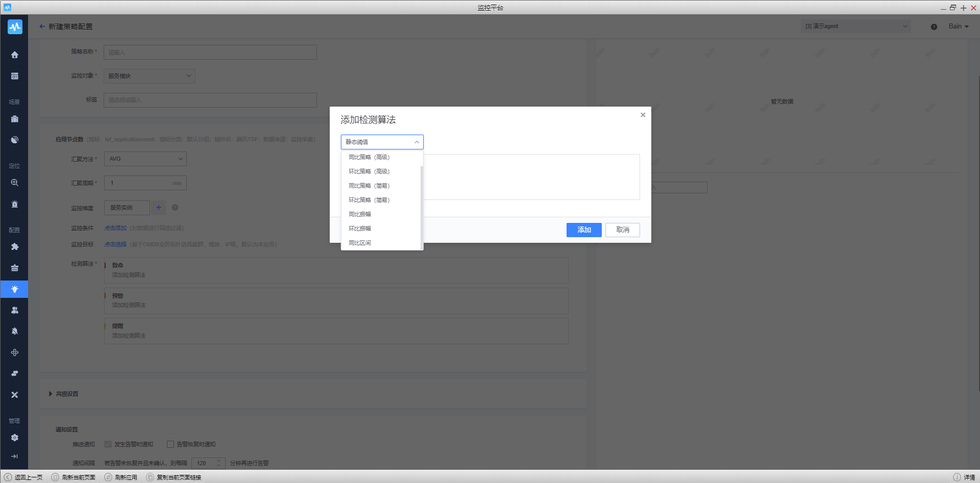
Task: Toggle the 发生告警时通知 checkbox
Action: pos(108,444)
